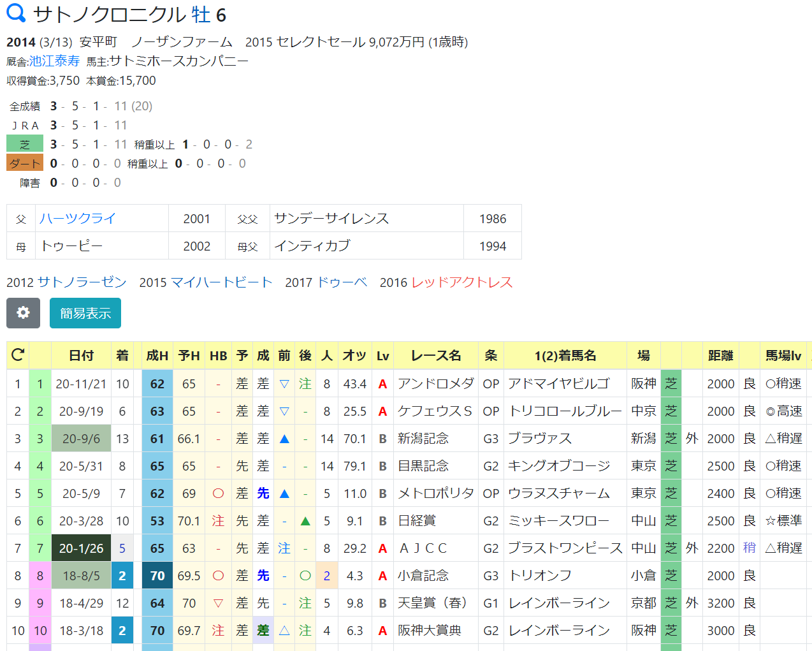This screenshot has height=651, width=812.
Task: Click the 成H value 70 in 小倉記念 row
Action: tap(157, 576)
